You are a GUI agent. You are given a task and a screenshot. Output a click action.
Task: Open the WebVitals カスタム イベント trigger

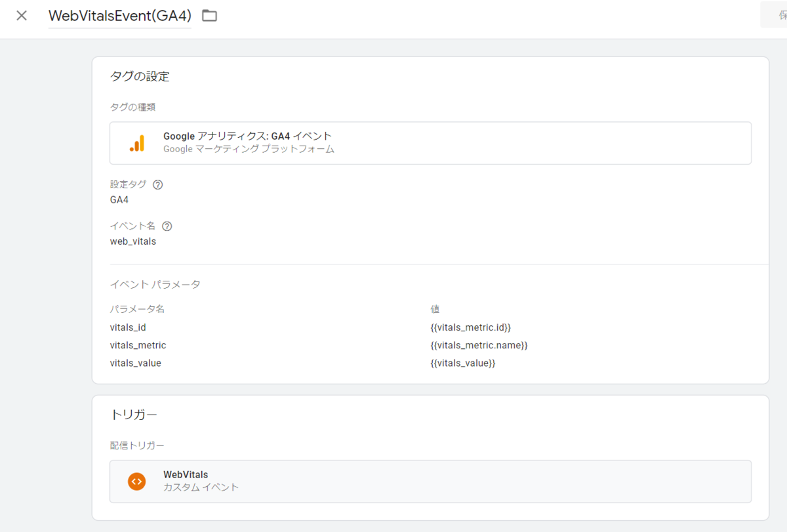(x=430, y=481)
